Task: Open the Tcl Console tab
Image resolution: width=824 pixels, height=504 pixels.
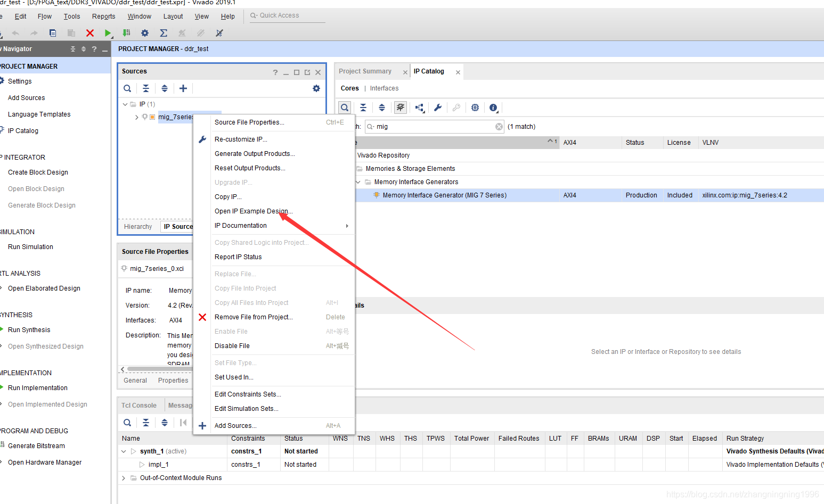Action: [x=139, y=406]
